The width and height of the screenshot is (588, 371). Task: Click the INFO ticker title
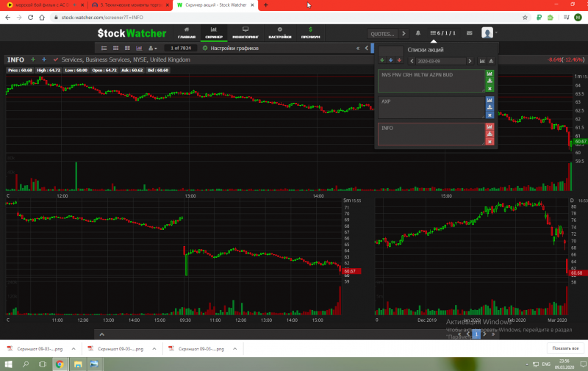click(15, 60)
